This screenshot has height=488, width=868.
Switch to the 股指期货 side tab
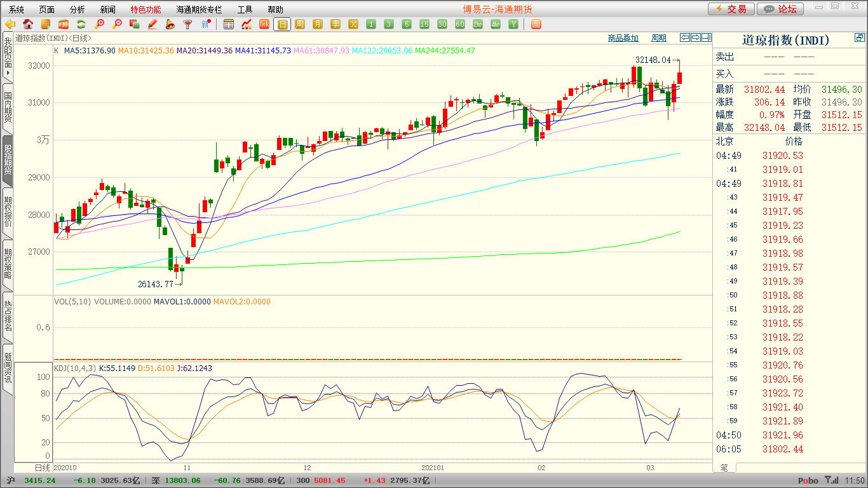point(8,160)
